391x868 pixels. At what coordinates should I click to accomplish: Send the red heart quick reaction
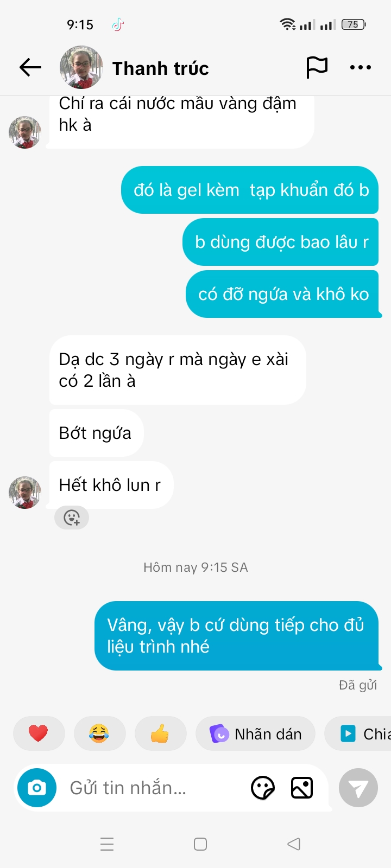(39, 733)
